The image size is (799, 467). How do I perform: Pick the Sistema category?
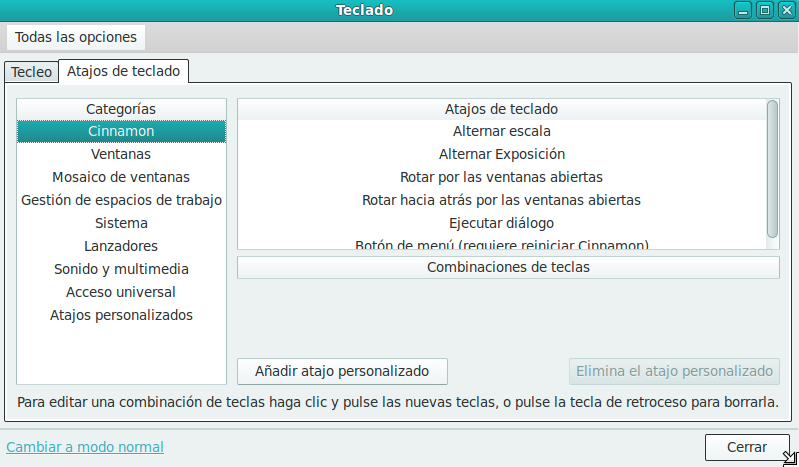(121, 223)
